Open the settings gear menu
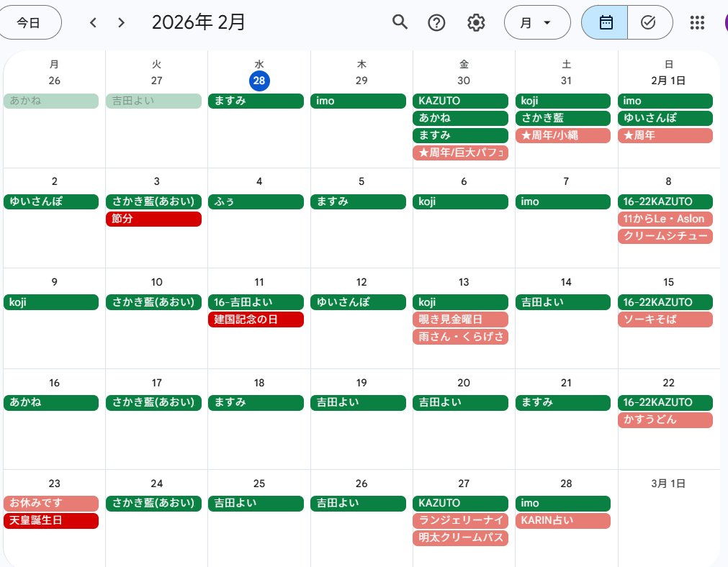This screenshot has height=567, width=728. pos(476,22)
